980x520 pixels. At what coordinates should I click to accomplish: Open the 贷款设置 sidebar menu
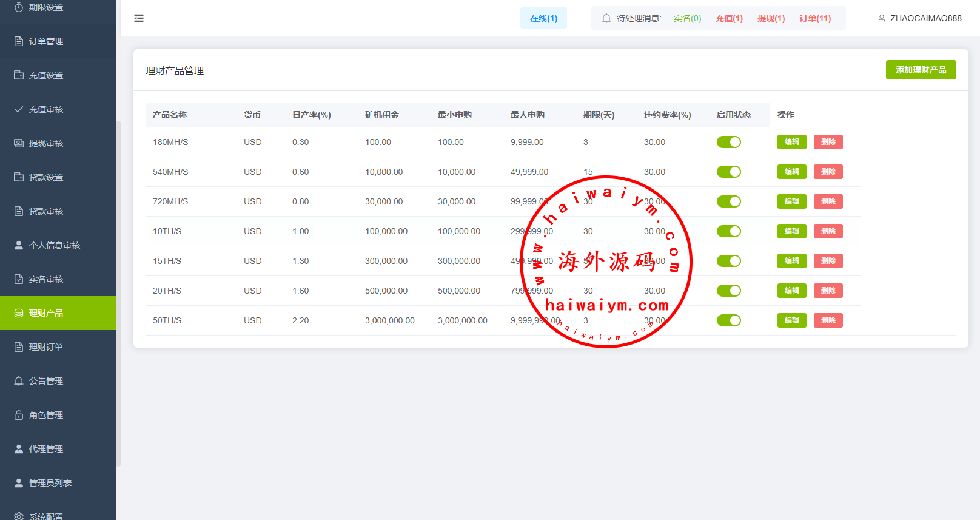click(46, 177)
